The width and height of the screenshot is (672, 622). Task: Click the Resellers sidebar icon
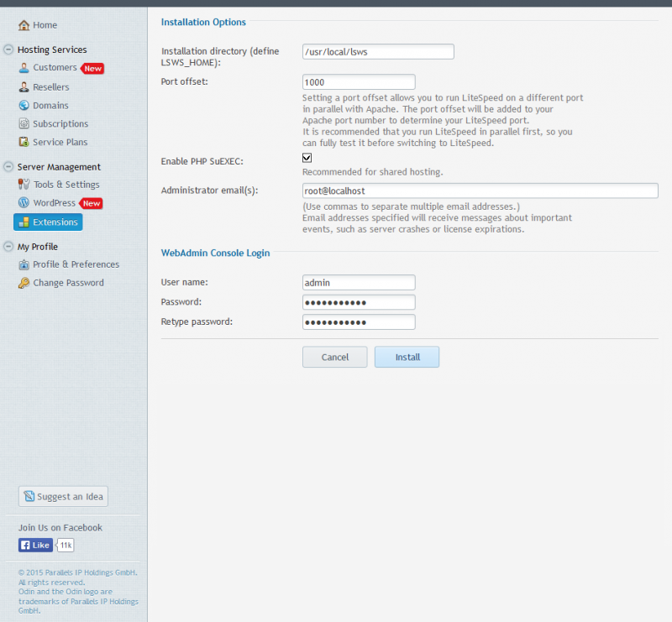(x=24, y=87)
